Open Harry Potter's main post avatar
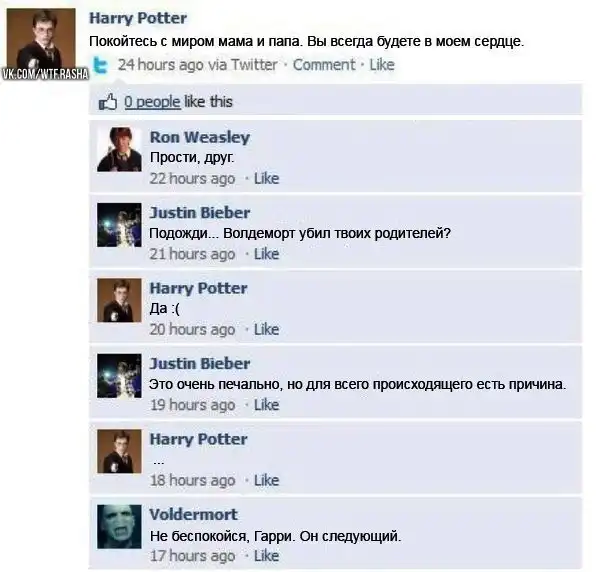This screenshot has width=604, height=572. 41,39
